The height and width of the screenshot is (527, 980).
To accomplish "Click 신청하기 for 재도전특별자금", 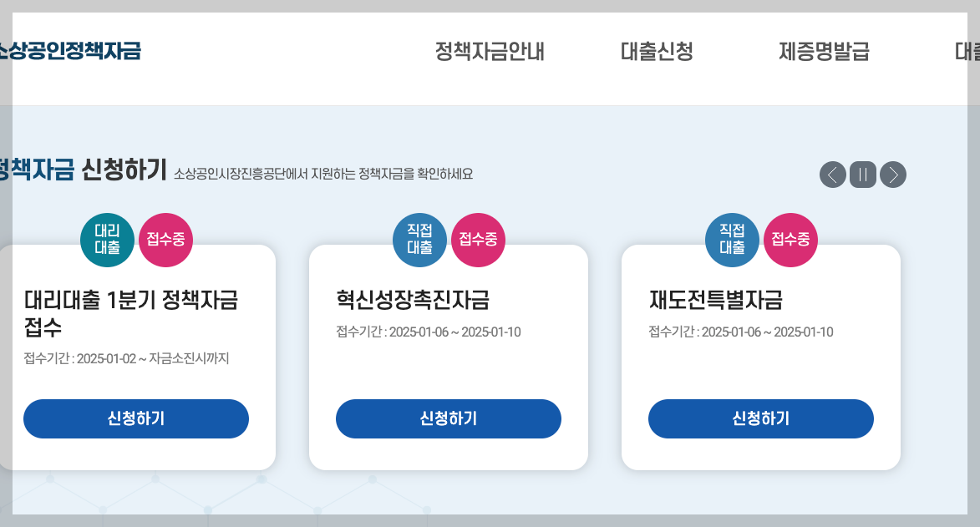I will click(761, 418).
